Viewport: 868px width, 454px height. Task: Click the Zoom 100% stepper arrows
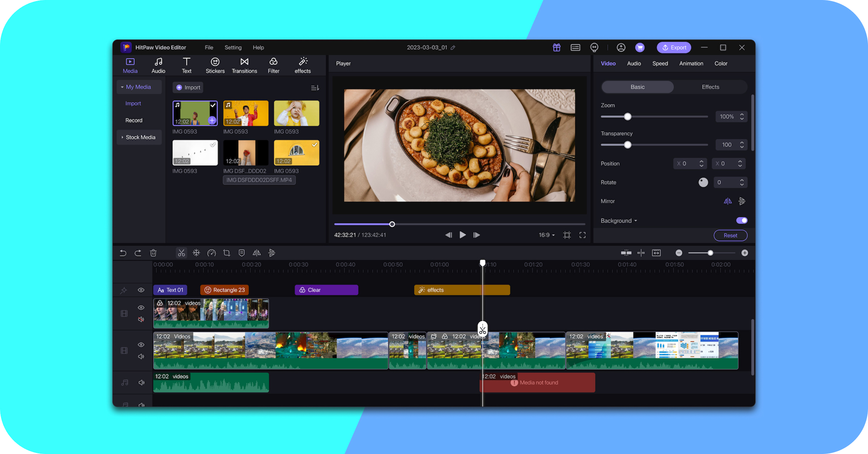click(x=742, y=116)
